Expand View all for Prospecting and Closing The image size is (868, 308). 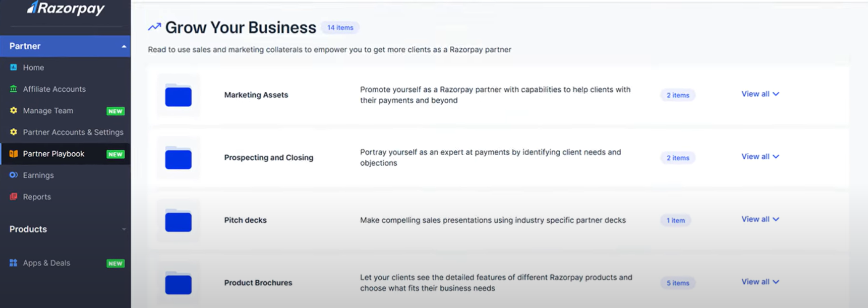[760, 157]
